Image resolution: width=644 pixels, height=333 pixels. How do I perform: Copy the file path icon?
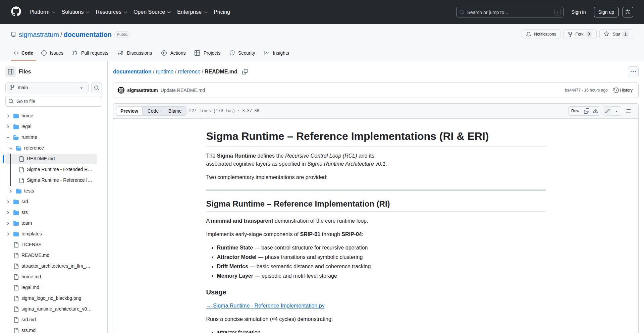[245, 72]
